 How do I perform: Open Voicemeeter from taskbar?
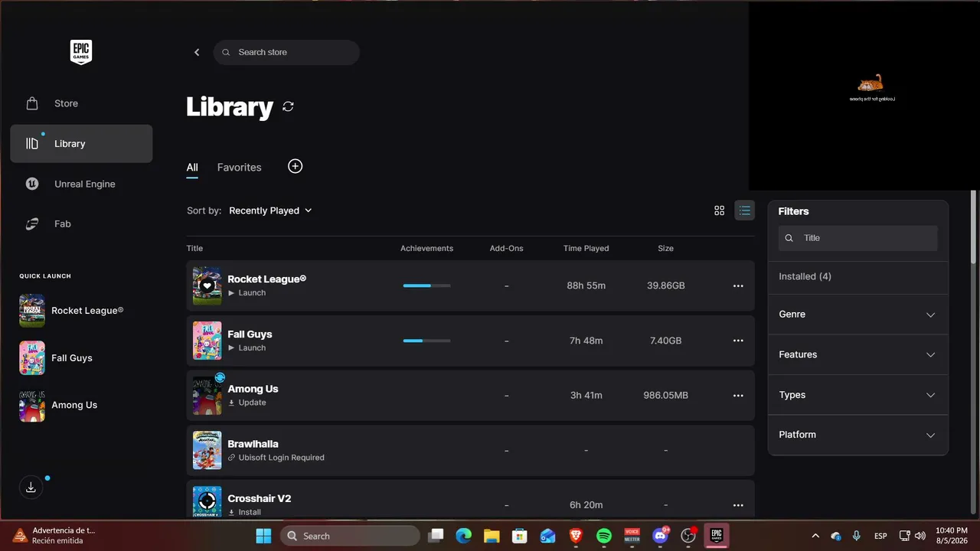point(632,536)
